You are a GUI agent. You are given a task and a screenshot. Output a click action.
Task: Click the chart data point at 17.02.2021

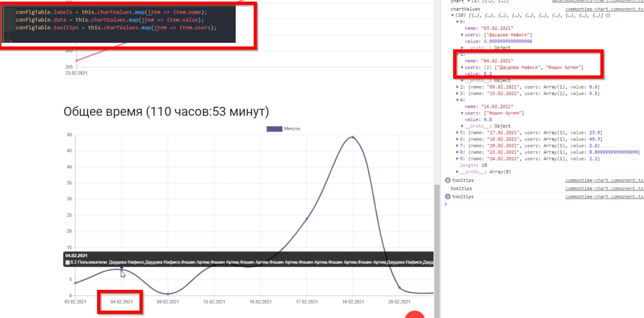coord(306,219)
